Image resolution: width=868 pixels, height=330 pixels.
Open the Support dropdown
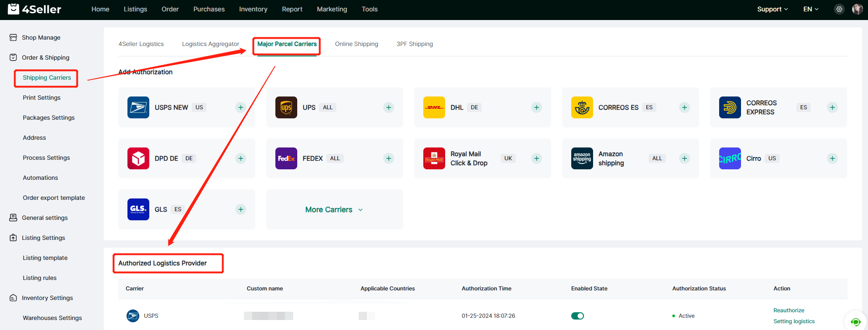pos(772,9)
